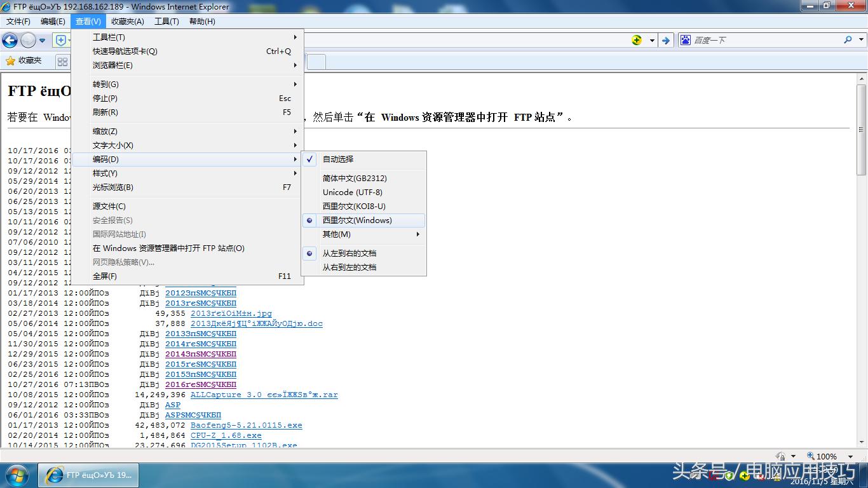Open the 工具(T) menu
The width and height of the screenshot is (868, 488).
166,21
